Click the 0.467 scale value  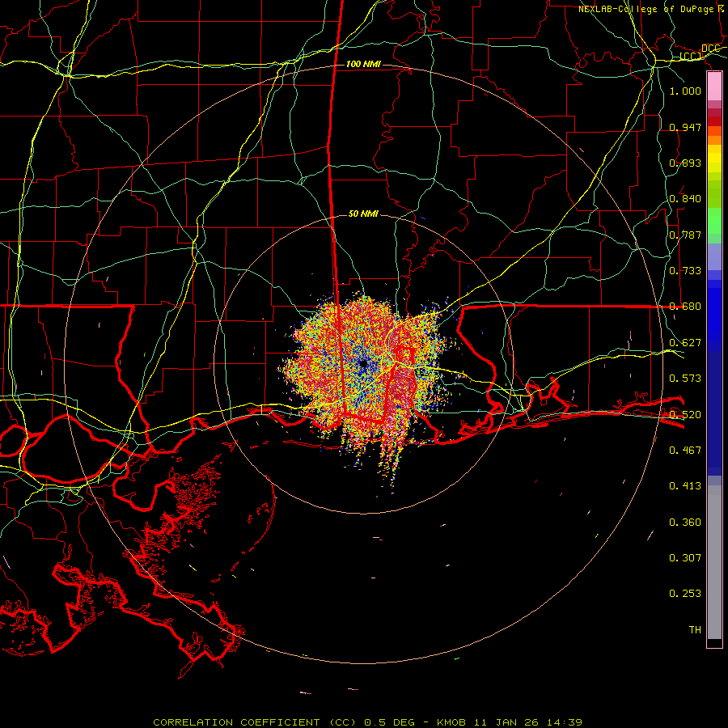click(x=685, y=450)
